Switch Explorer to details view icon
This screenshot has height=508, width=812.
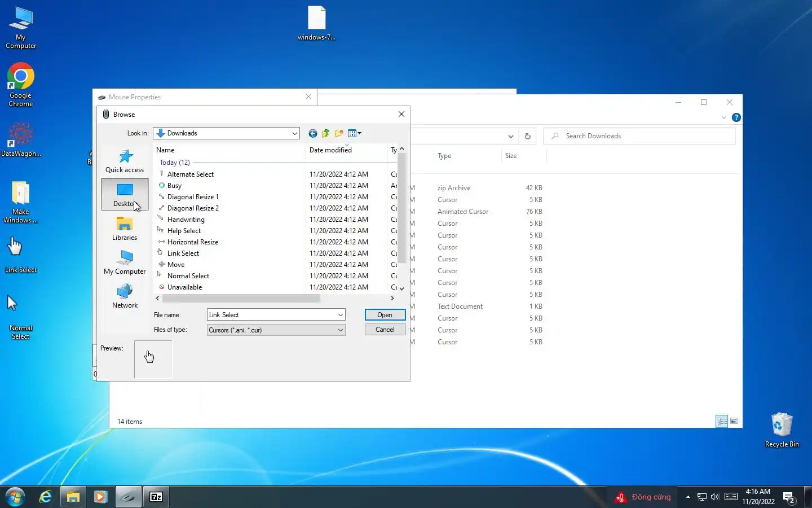pyautogui.click(x=722, y=421)
